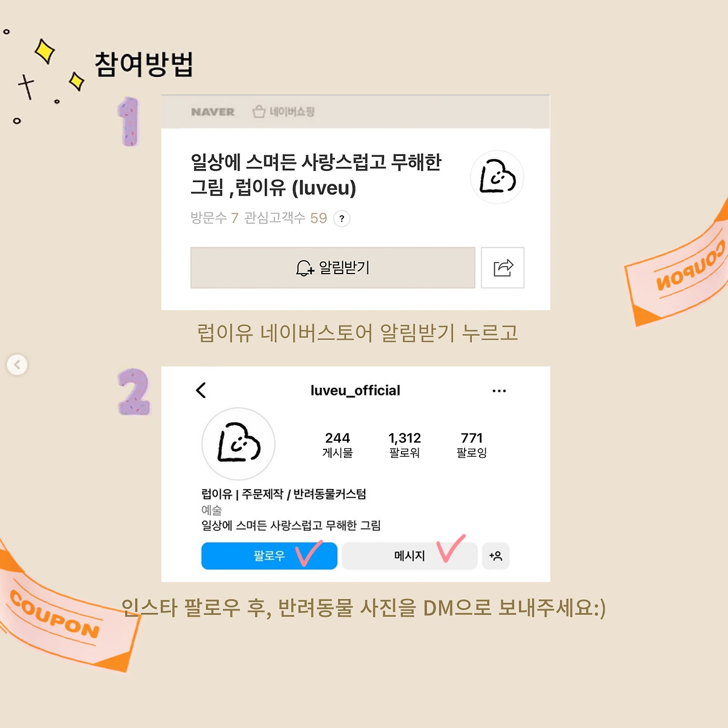The image size is (728, 728).
Task: Click the 알림받기 notification button
Action: (x=333, y=268)
